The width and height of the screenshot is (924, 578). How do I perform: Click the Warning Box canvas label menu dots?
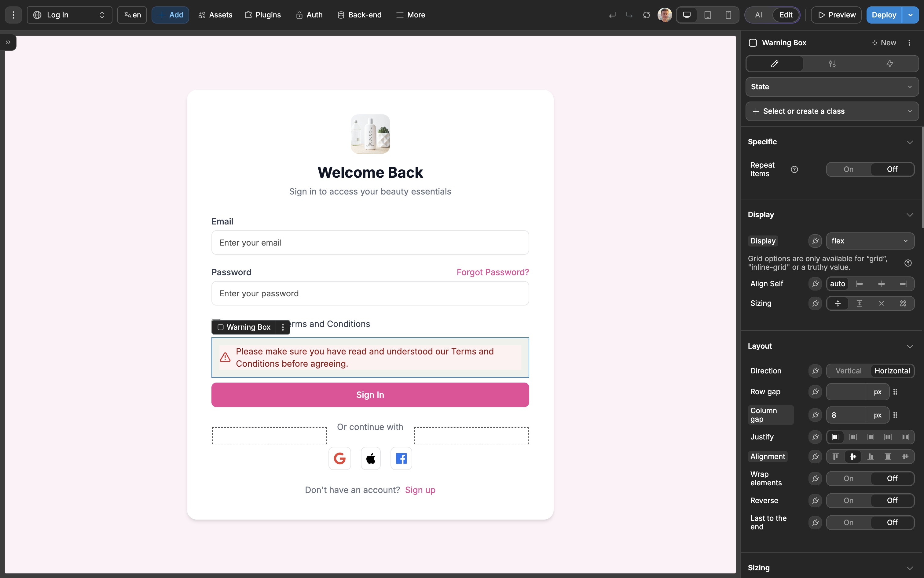coord(283,327)
